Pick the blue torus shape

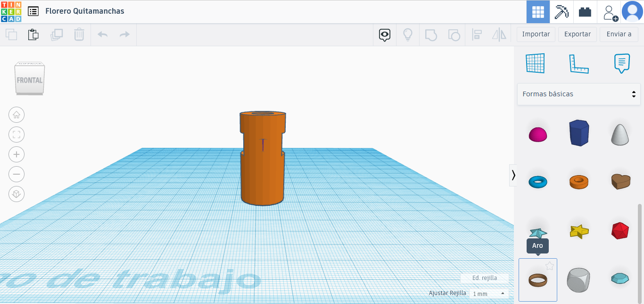coord(538,182)
